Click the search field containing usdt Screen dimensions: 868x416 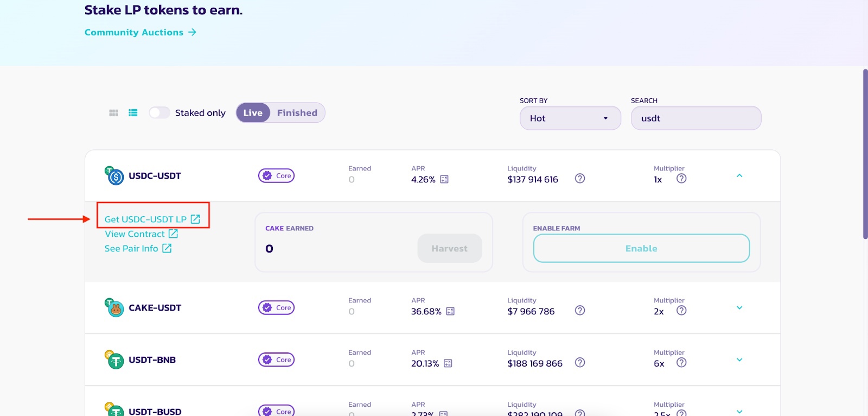click(x=696, y=118)
